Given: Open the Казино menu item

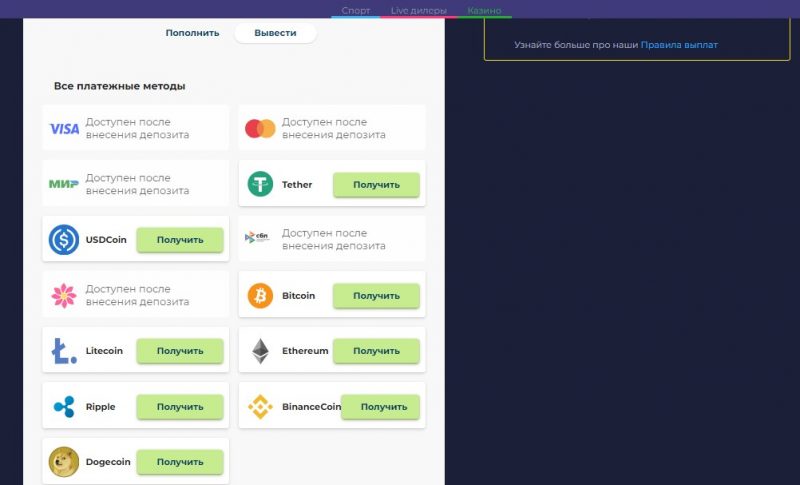Looking at the screenshot, I should pos(484,10).
